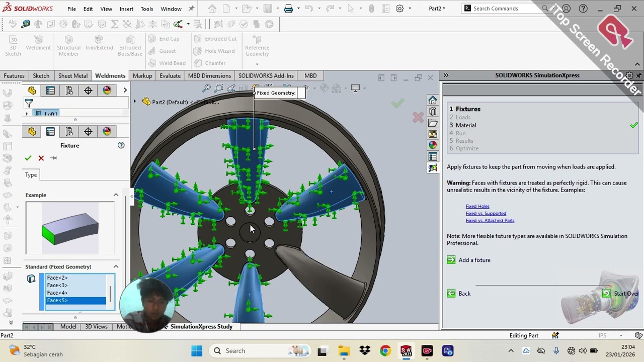Click the Measure tool icon
The width and height of the screenshot is (644, 362).
pyautogui.click(x=26, y=24)
